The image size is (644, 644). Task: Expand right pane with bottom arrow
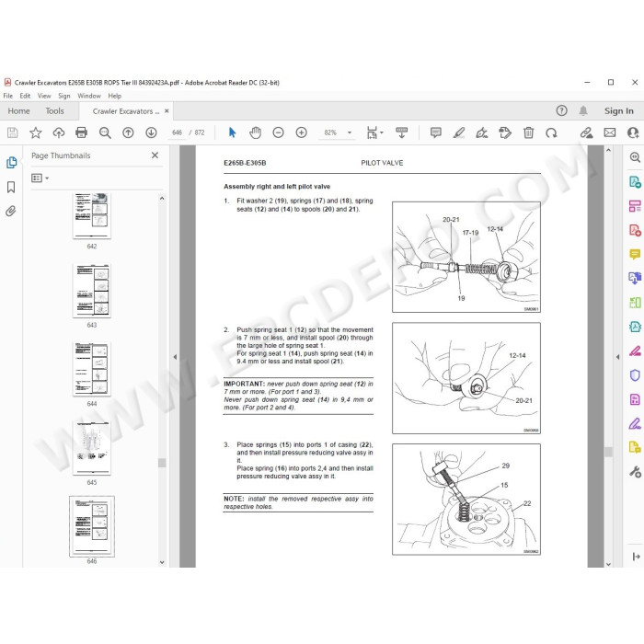click(636, 557)
